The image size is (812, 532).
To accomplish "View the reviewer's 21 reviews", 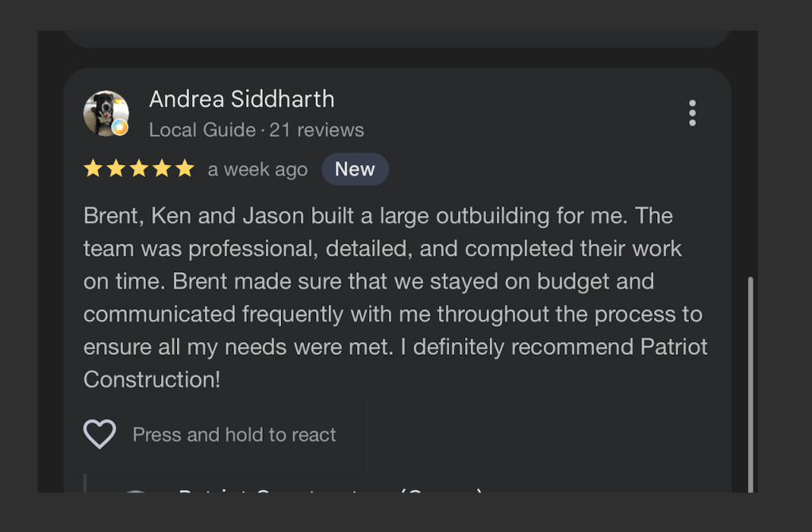I will [316, 130].
